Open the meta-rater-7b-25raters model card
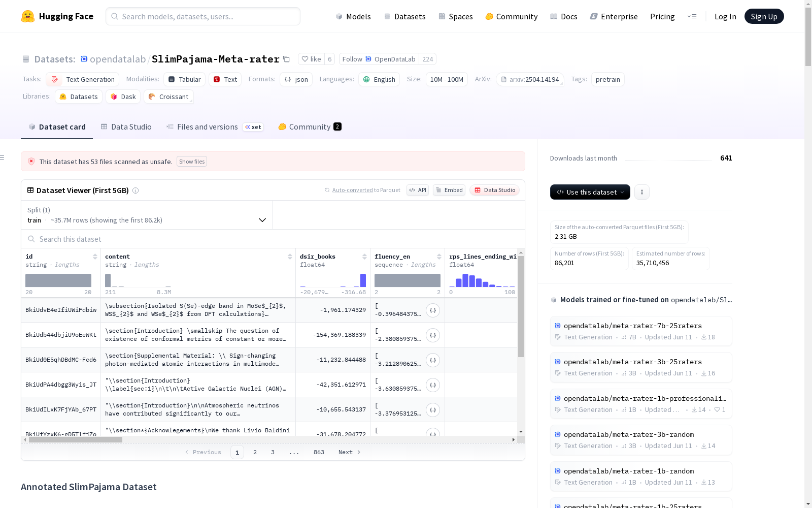Image resolution: width=812 pixels, height=508 pixels. click(640, 331)
